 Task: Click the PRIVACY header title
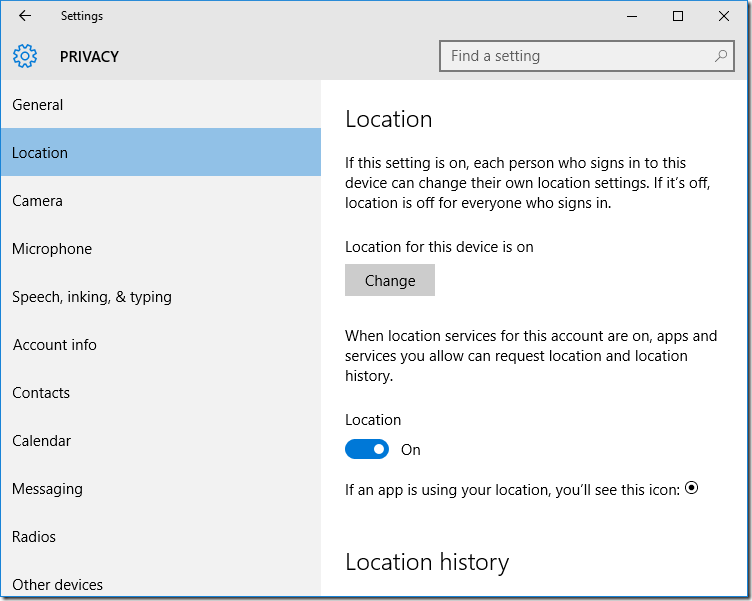[89, 57]
